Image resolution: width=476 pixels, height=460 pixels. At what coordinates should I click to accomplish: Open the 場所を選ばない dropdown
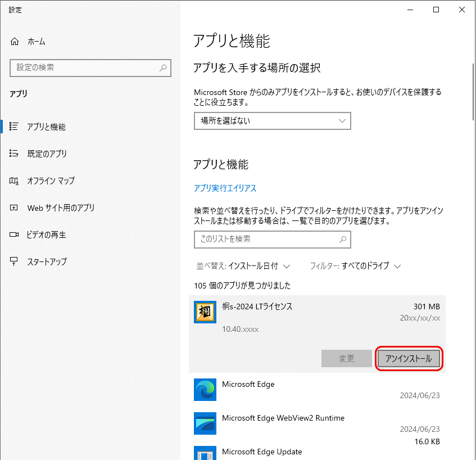coord(272,121)
